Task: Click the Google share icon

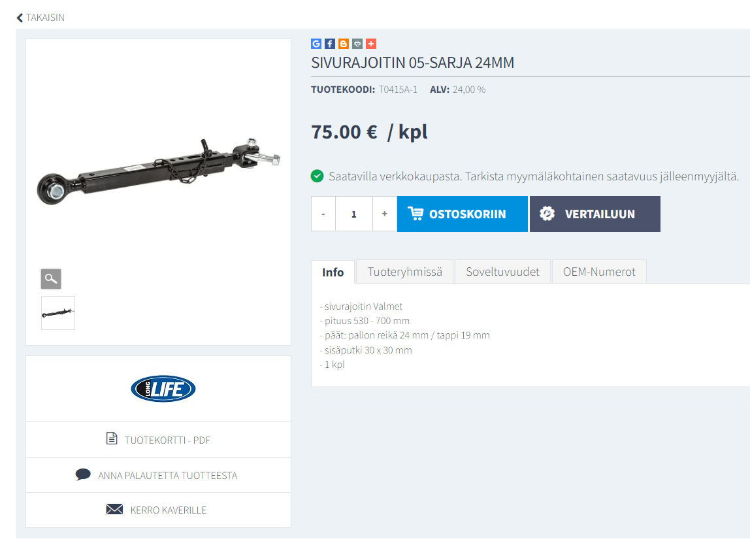Action: pos(316,44)
